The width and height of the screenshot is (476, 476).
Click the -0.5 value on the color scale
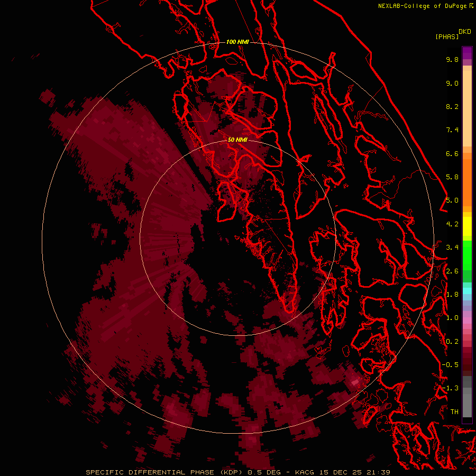pos(450,365)
